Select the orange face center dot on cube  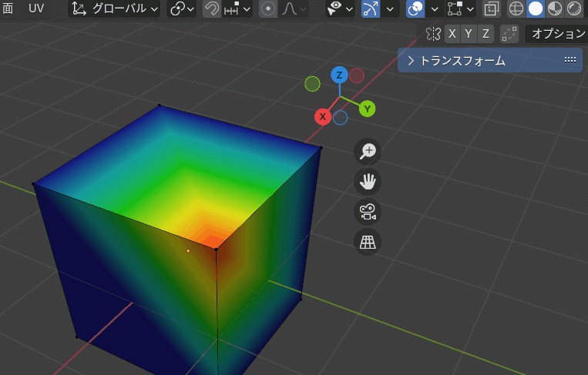pos(188,250)
